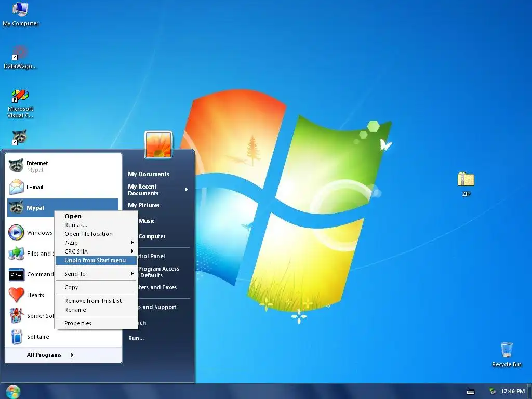Screen dimensions: 532x399
Task: Launch the Hearts game icon
Action: (x=16, y=295)
